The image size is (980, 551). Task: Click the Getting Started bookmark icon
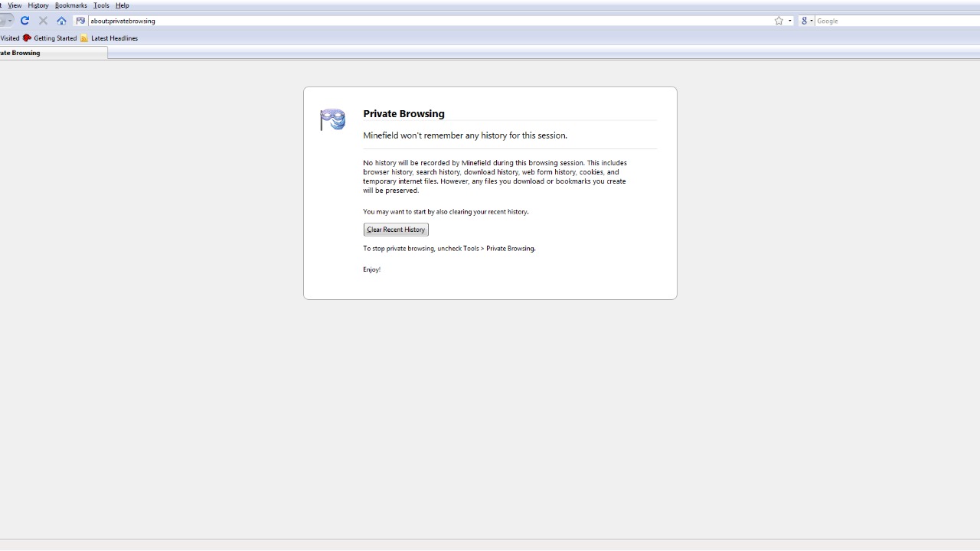pos(27,38)
